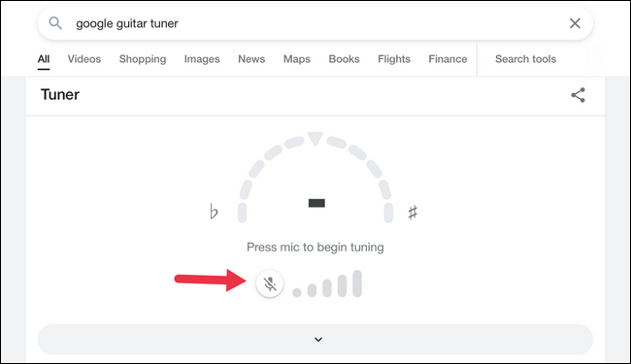Expand the tuner card with the down chevron
Screen dimensions: 631x364
point(315,340)
